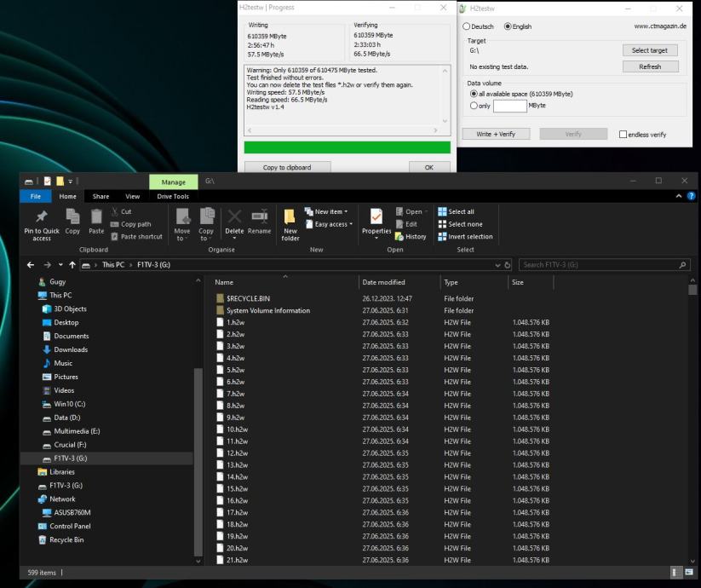Open the address bar history dropdown
The height and width of the screenshot is (588, 701).
[x=497, y=265]
